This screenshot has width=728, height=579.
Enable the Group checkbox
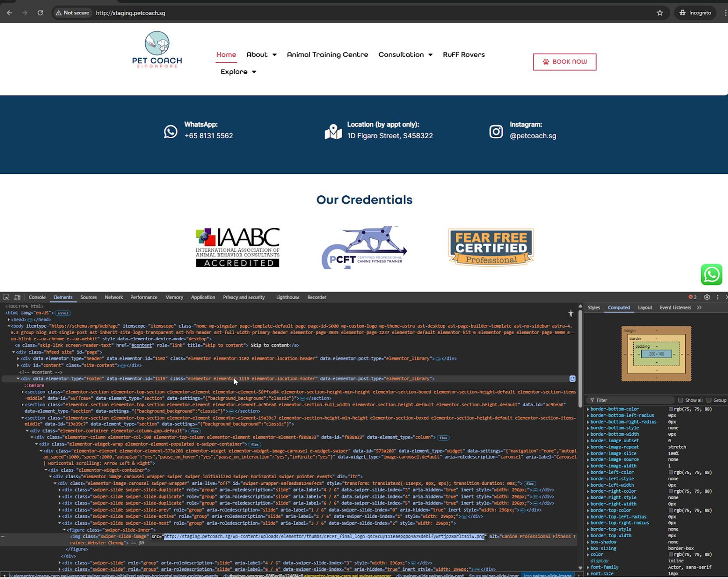[x=709, y=400]
